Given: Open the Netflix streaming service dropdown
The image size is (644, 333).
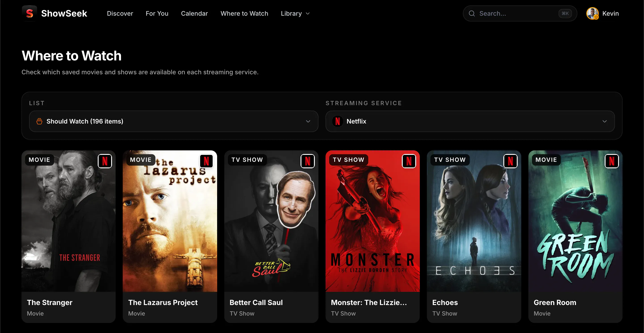Looking at the screenshot, I should tap(470, 121).
